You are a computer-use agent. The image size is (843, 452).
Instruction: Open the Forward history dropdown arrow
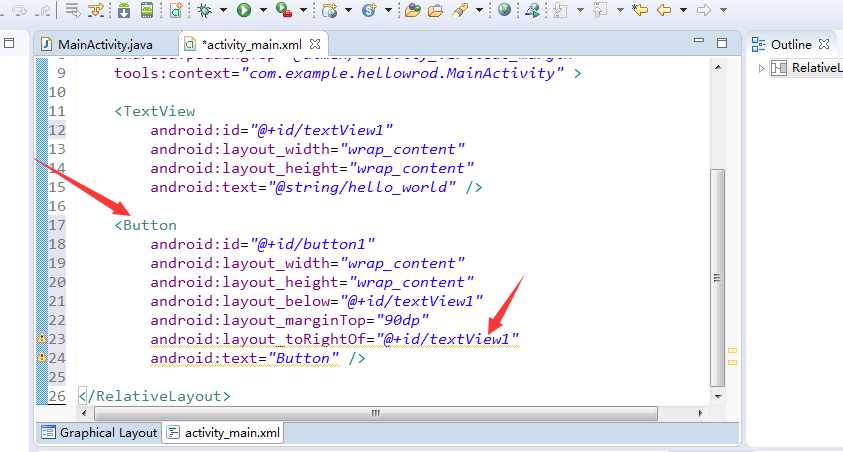[x=723, y=10]
